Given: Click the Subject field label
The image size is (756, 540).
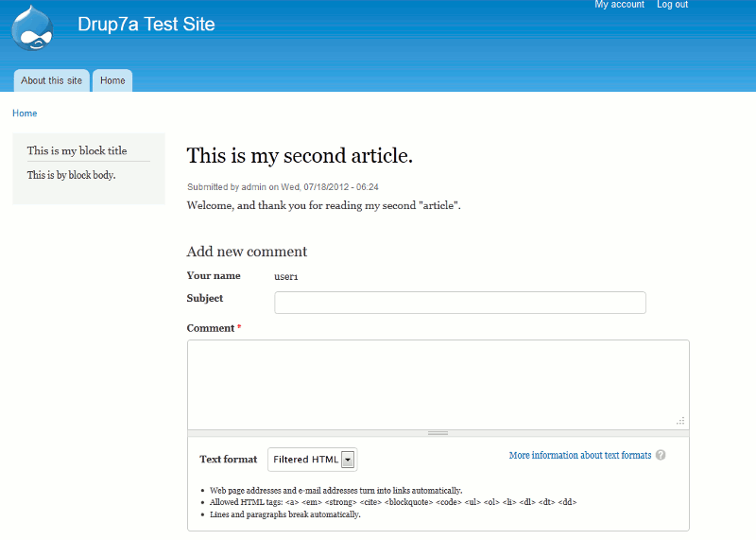Looking at the screenshot, I should tap(205, 298).
